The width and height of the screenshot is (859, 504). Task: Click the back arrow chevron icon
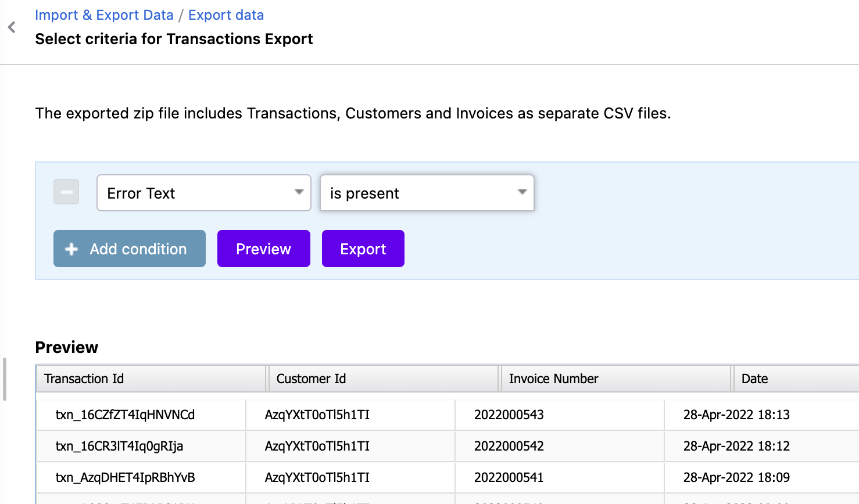(12, 27)
